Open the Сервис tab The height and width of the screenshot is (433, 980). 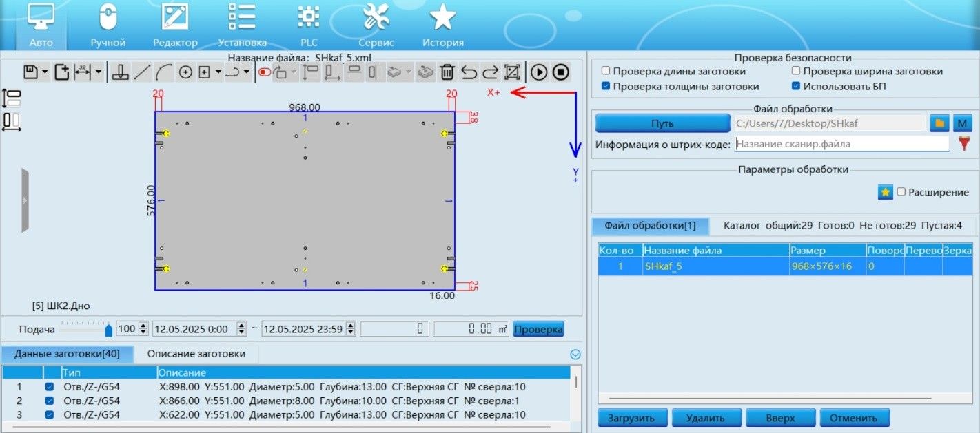click(x=376, y=25)
